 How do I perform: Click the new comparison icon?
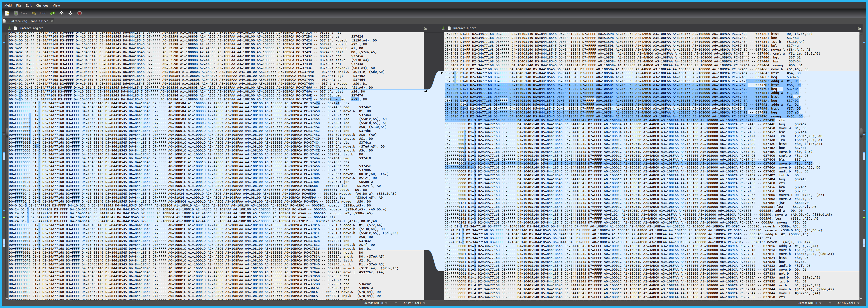[7, 13]
